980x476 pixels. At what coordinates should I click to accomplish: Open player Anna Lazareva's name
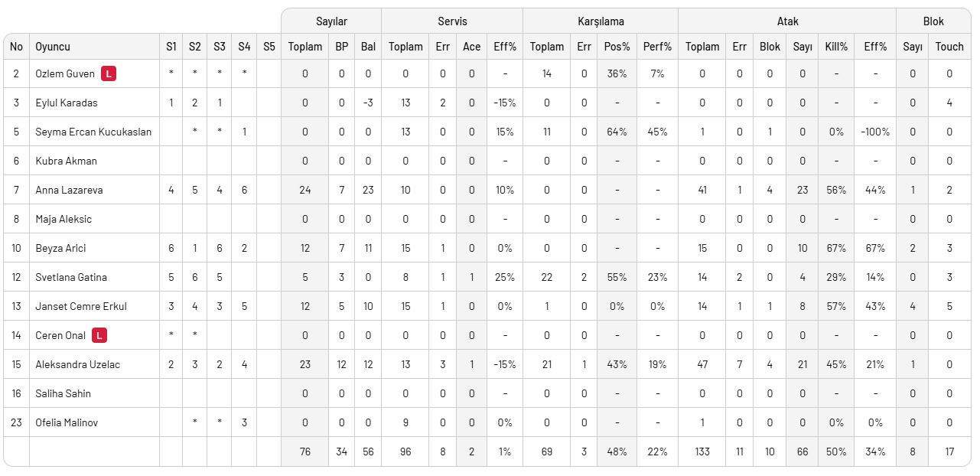69,190
